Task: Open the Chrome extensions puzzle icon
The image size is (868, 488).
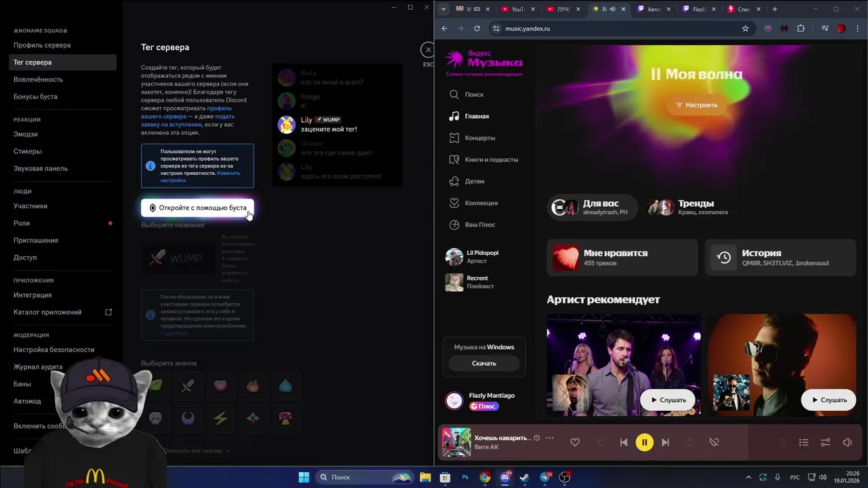Action: point(801,28)
